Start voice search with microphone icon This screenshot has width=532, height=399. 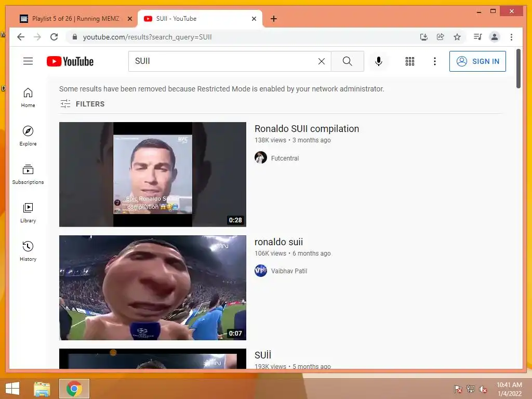(x=379, y=61)
